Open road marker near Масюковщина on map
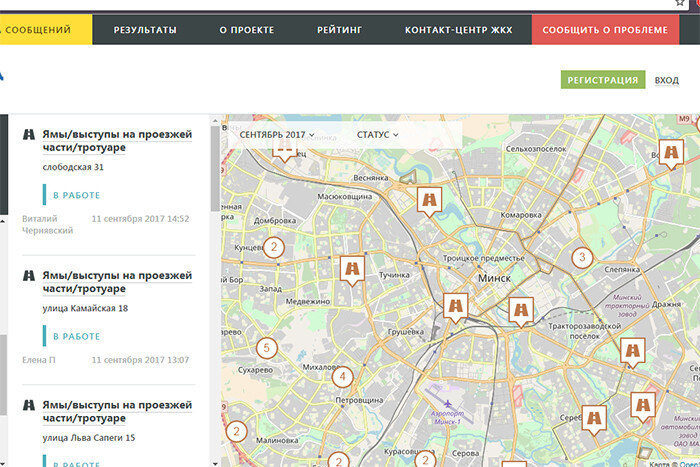700x467 pixels. [x=429, y=201]
